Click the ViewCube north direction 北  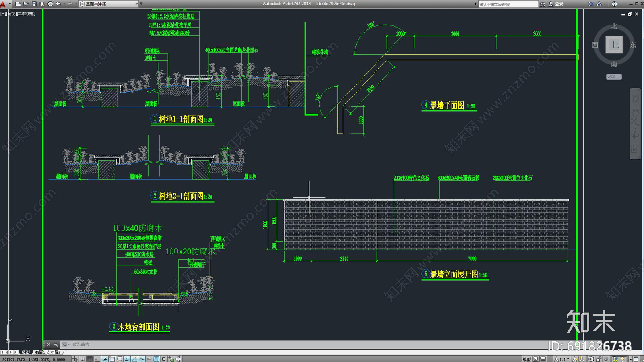614,26
